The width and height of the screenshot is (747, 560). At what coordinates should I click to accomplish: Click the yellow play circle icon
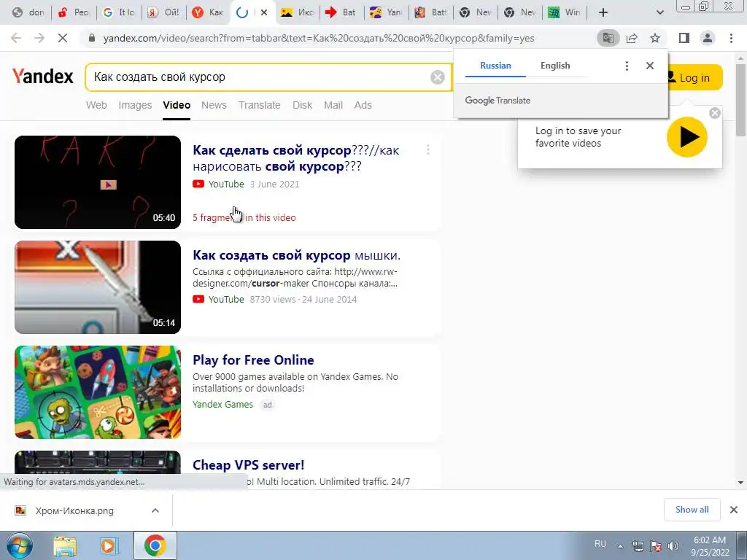pos(686,137)
